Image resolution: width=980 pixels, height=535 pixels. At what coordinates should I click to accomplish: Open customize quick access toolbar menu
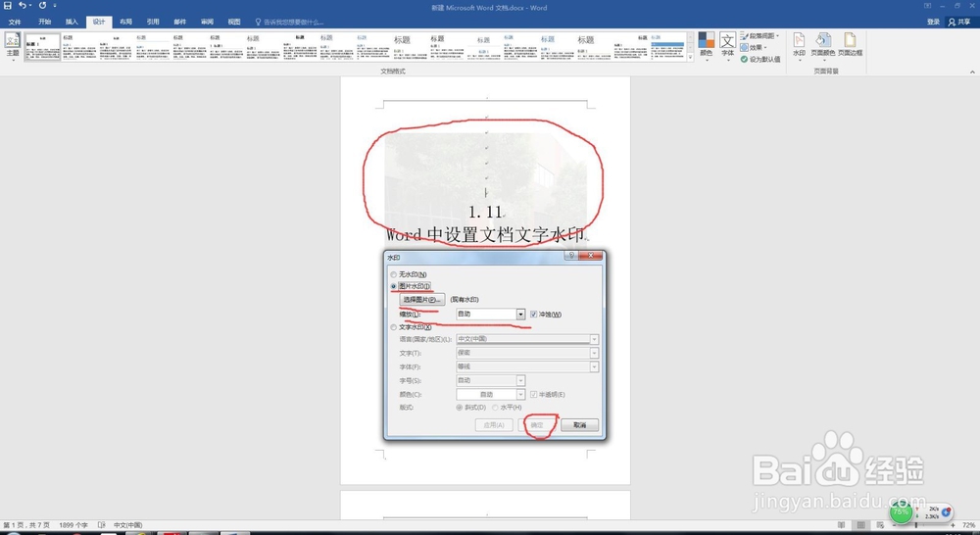54,6
